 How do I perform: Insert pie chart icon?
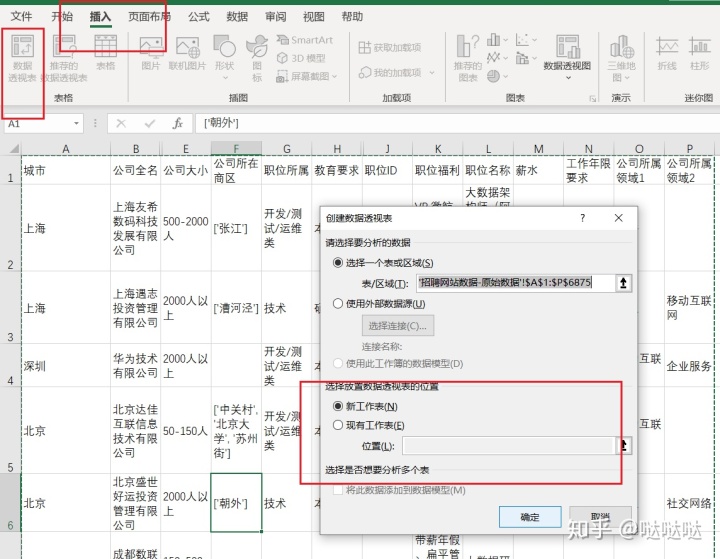coord(494,76)
